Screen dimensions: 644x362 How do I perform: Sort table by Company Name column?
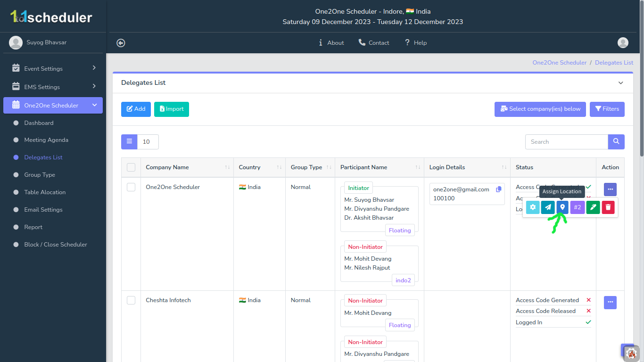187,167
